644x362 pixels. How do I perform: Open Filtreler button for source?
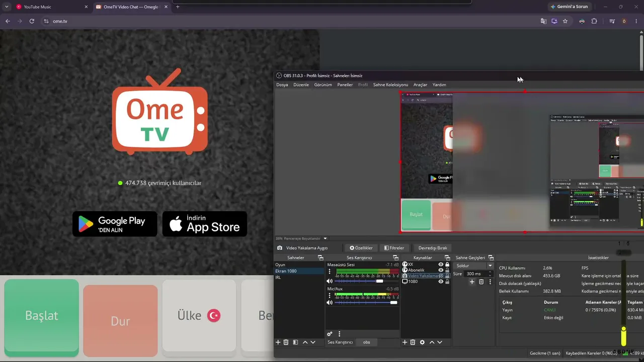click(x=394, y=248)
